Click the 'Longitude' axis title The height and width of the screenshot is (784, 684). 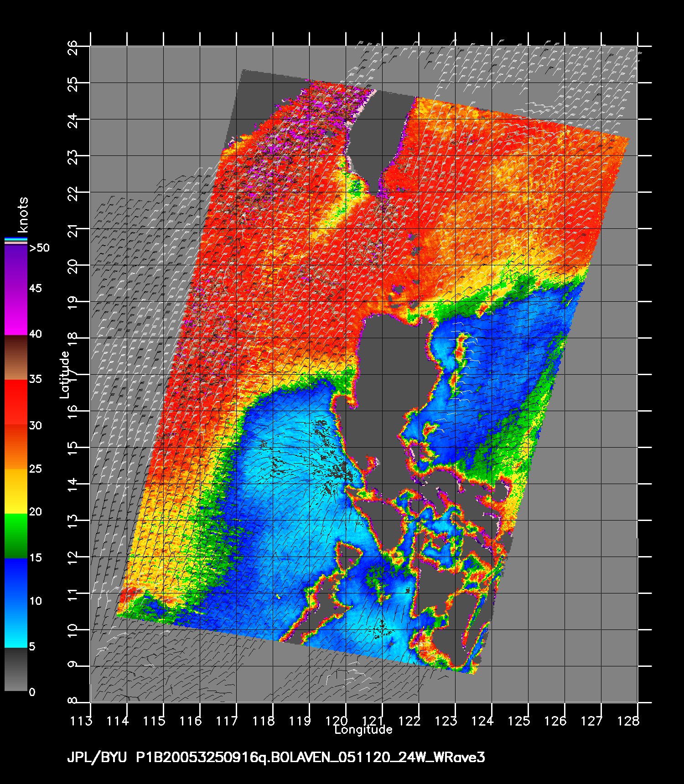[363, 730]
